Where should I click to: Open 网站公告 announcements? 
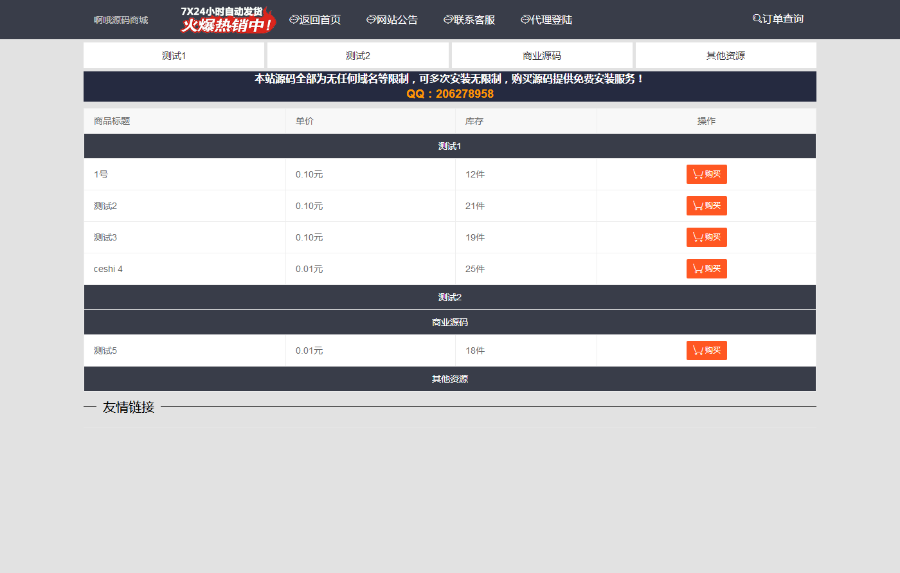pos(391,20)
